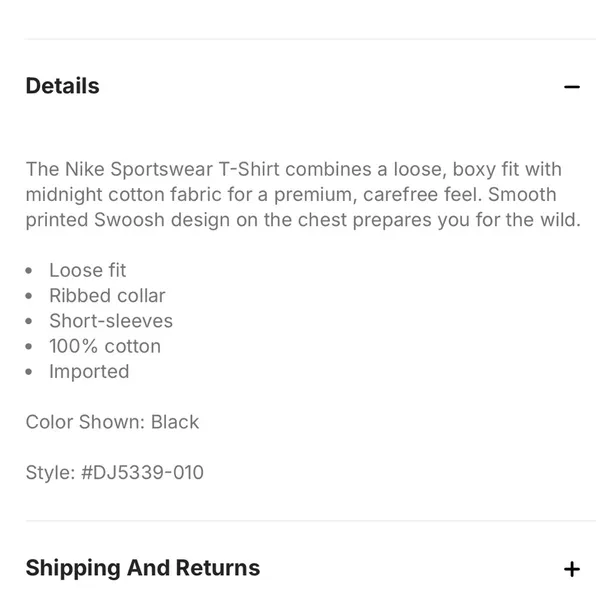Click the Ribbed collar list item

coord(108,295)
